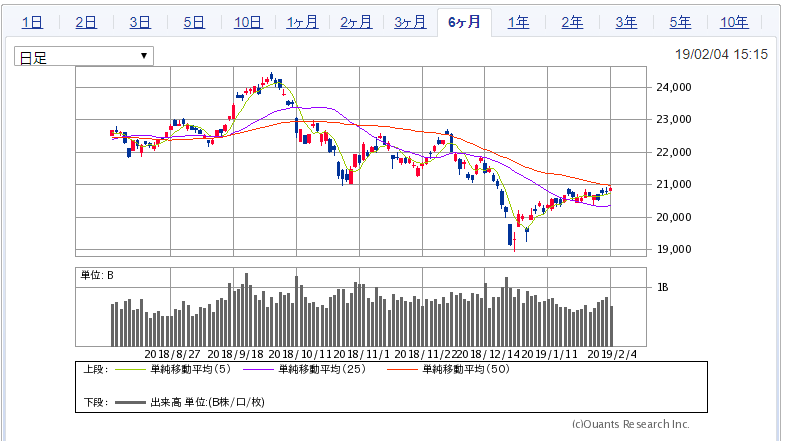Image resolution: width=794 pixels, height=441 pixels.
Task: Switch to the 5年 tab
Action: coord(680,22)
